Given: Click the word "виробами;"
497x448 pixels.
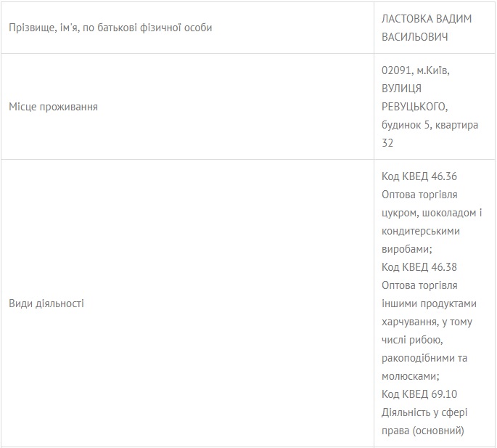Looking at the screenshot, I should tap(406, 249).
